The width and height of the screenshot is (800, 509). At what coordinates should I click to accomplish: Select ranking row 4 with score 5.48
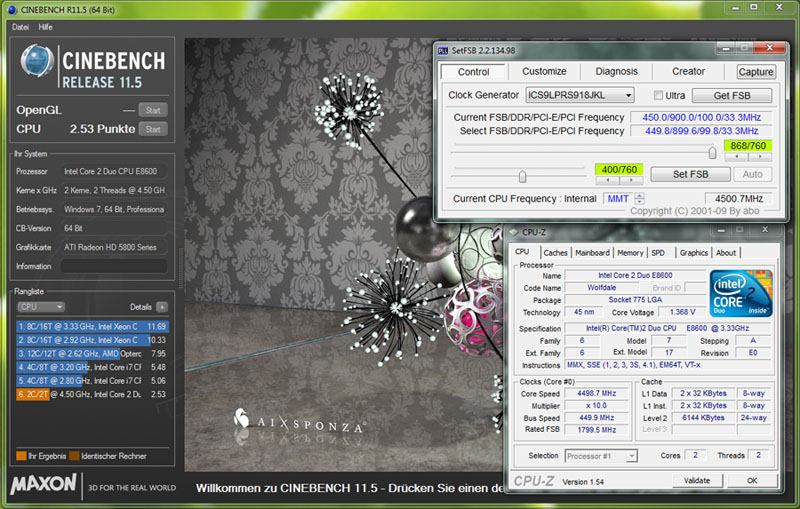tap(92, 367)
